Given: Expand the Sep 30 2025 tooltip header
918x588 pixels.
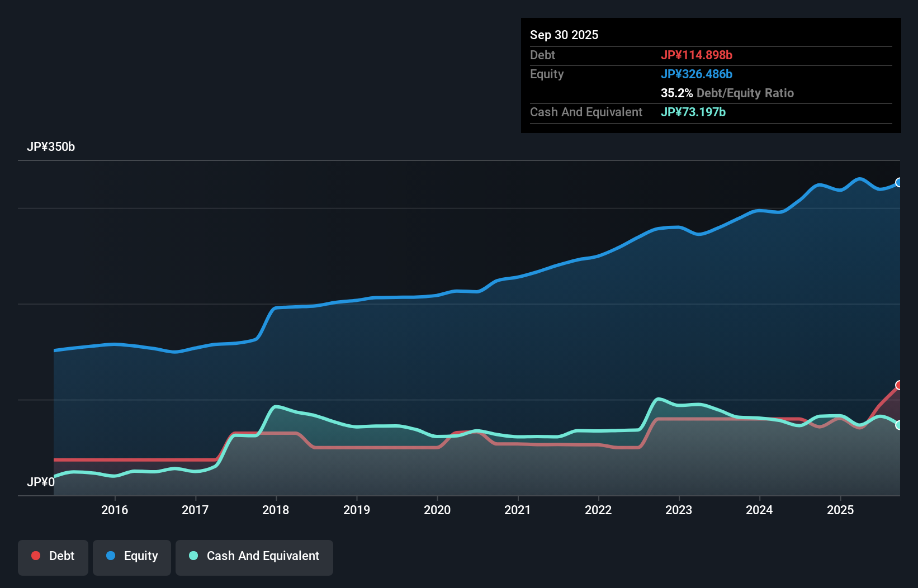Looking at the screenshot, I should click(565, 35).
